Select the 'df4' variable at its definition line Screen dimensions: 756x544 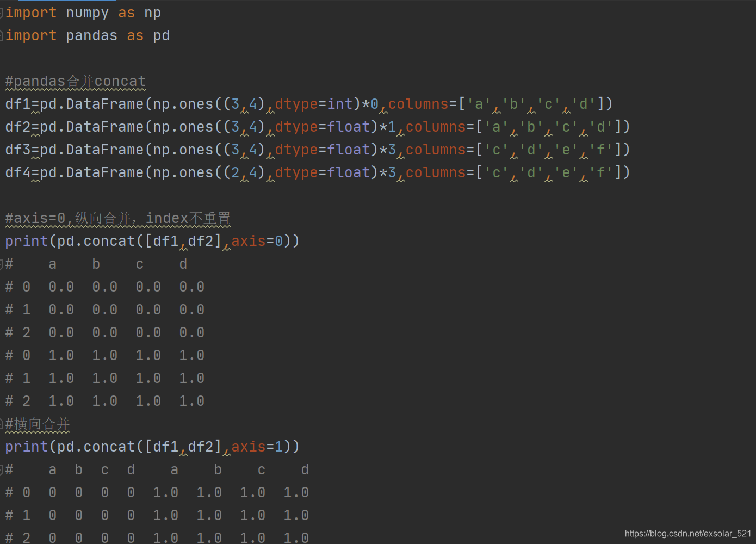tap(18, 172)
